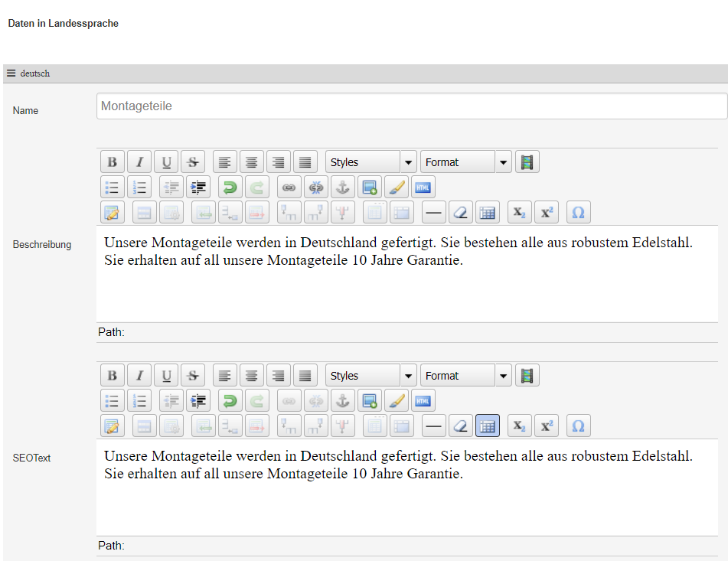Open the HTML source editor for Beschreibung

tap(423, 187)
